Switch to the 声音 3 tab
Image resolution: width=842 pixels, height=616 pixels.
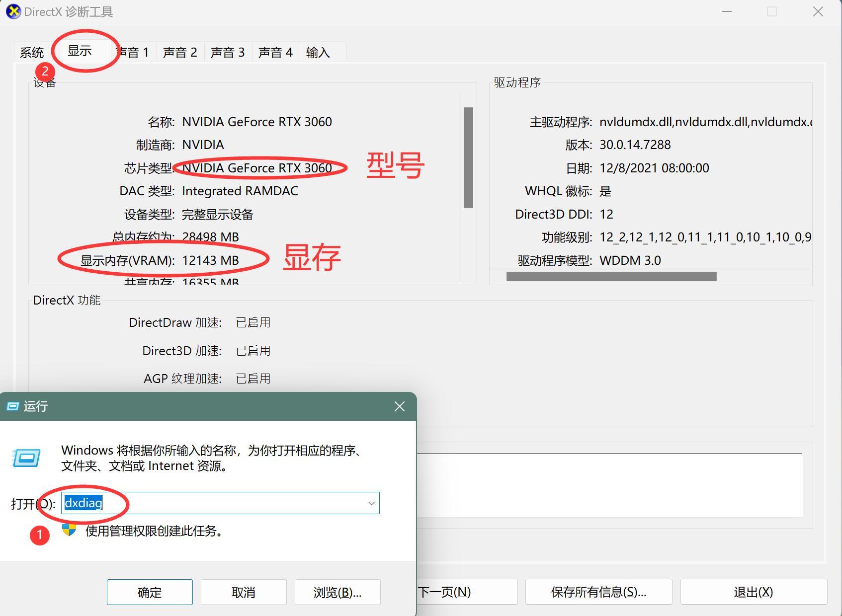click(228, 52)
